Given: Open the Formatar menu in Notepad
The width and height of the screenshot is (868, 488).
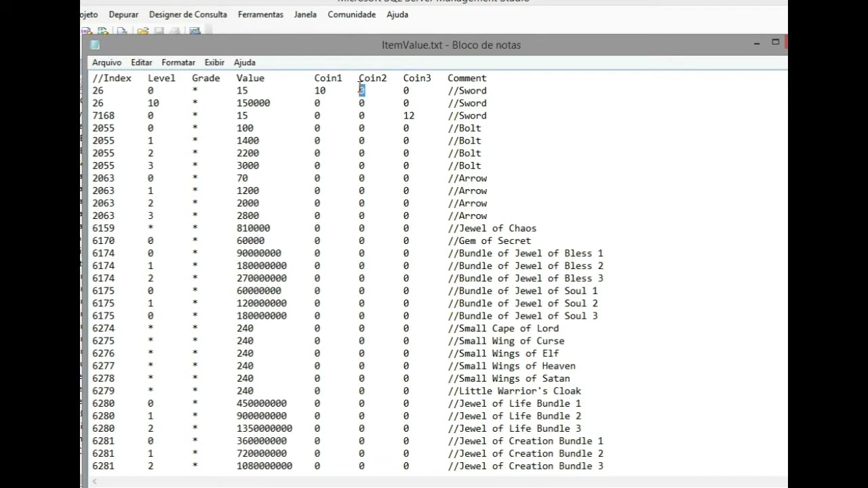Looking at the screenshot, I should [x=178, y=62].
